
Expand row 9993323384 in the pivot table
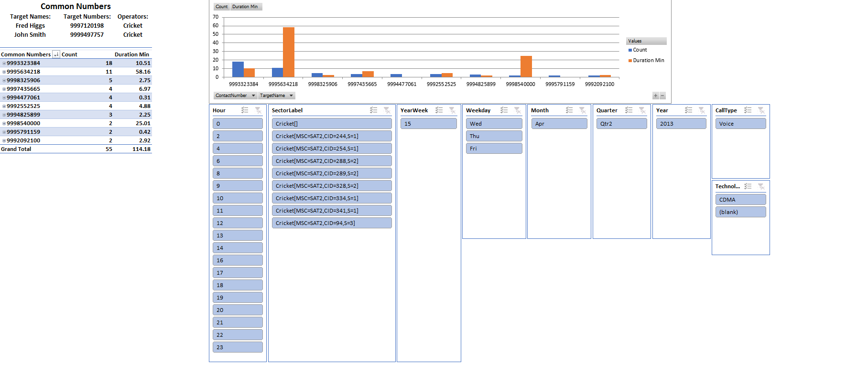[x=4, y=63]
